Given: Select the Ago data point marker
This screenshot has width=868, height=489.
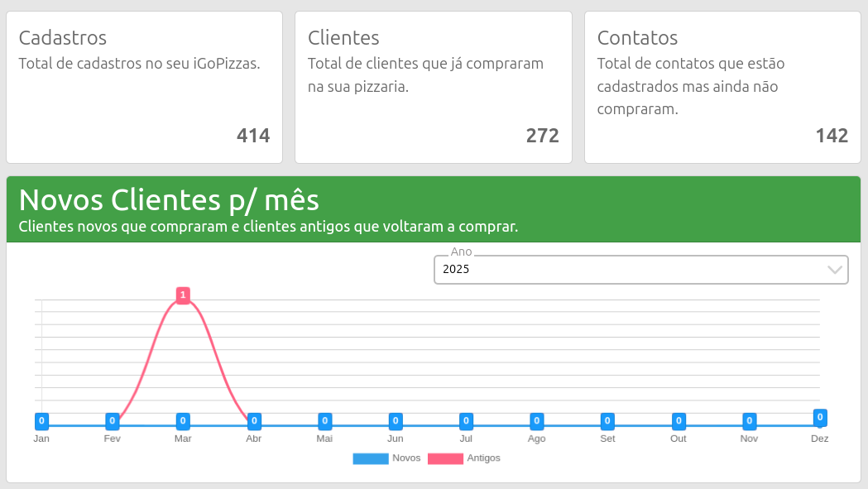Looking at the screenshot, I should point(537,420).
